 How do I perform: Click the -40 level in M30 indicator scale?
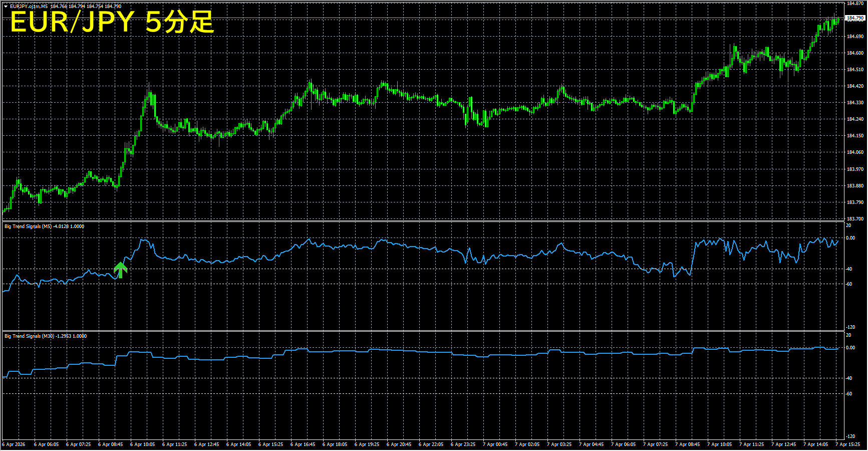click(x=849, y=378)
